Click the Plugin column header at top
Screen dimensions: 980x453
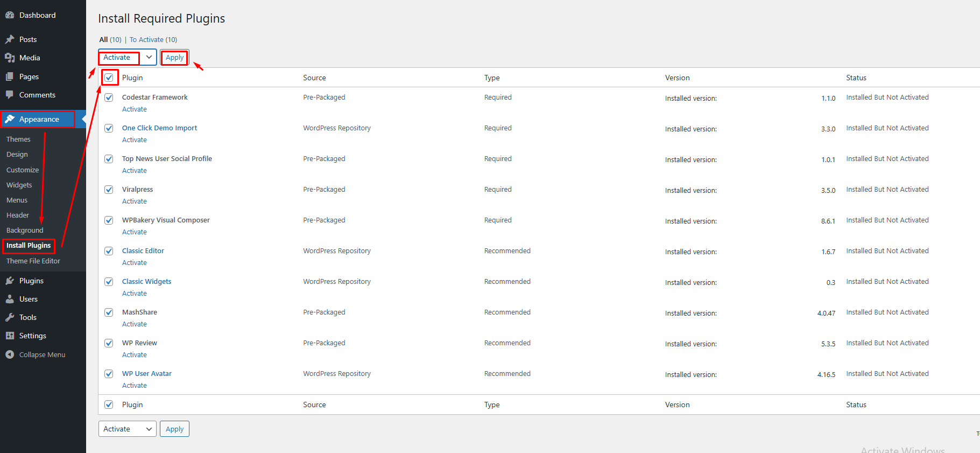tap(132, 78)
